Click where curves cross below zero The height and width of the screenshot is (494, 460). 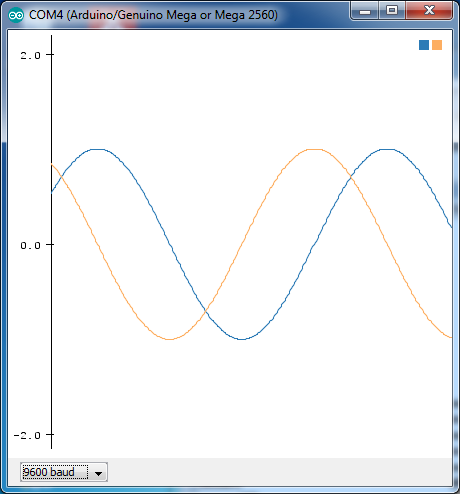click(206, 311)
